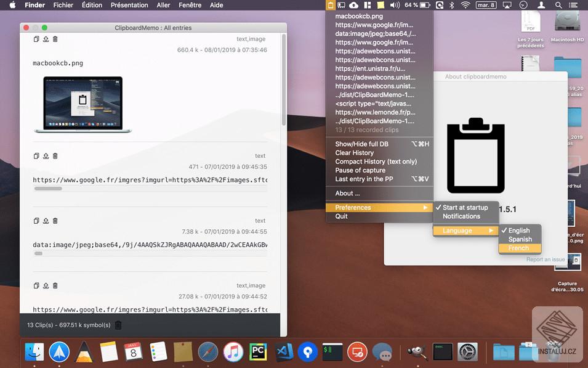Open the Fenêtre menu

[x=190, y=5]
